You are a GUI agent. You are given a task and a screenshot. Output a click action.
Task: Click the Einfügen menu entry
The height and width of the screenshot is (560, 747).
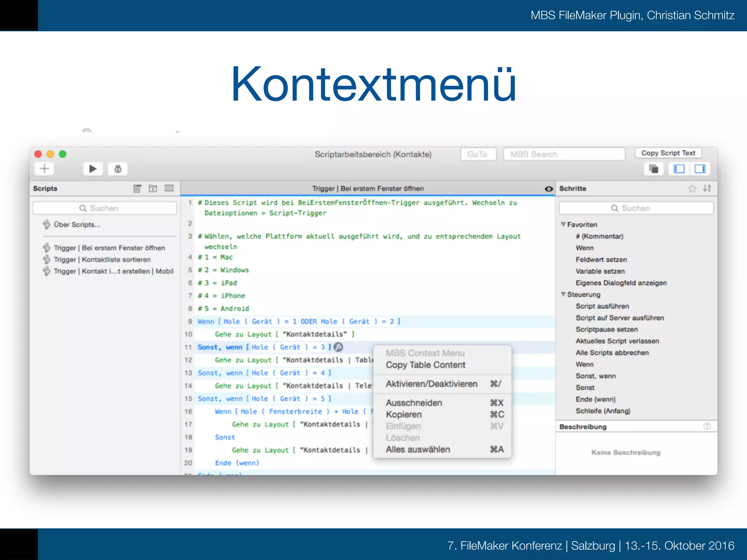[442, 426]
